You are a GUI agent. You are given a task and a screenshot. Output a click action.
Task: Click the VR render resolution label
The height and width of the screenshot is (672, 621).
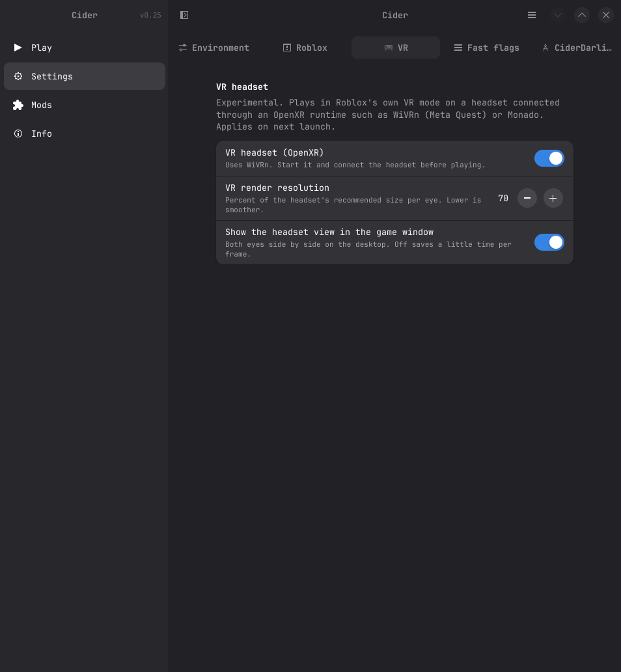277,188
